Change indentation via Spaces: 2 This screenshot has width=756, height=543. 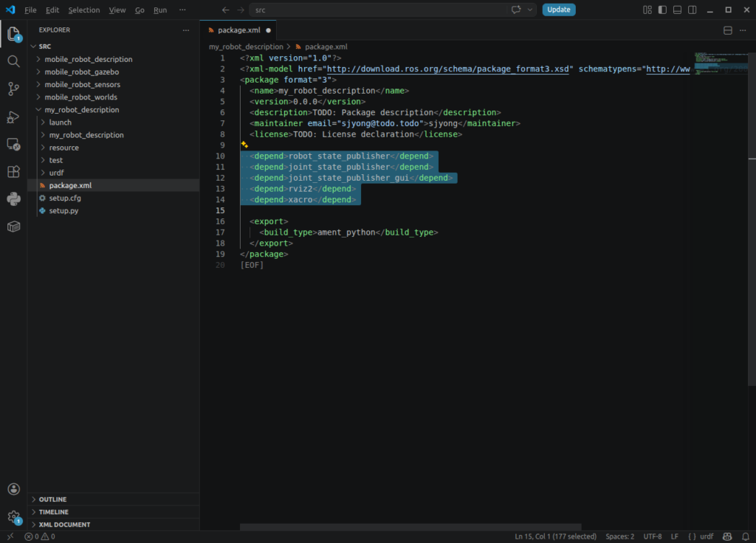click(619, 536)
